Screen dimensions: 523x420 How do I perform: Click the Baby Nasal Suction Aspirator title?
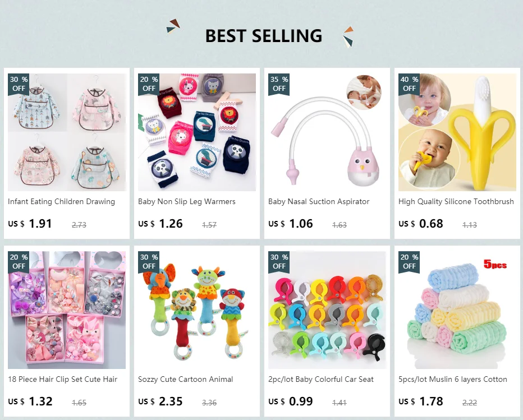319,202
